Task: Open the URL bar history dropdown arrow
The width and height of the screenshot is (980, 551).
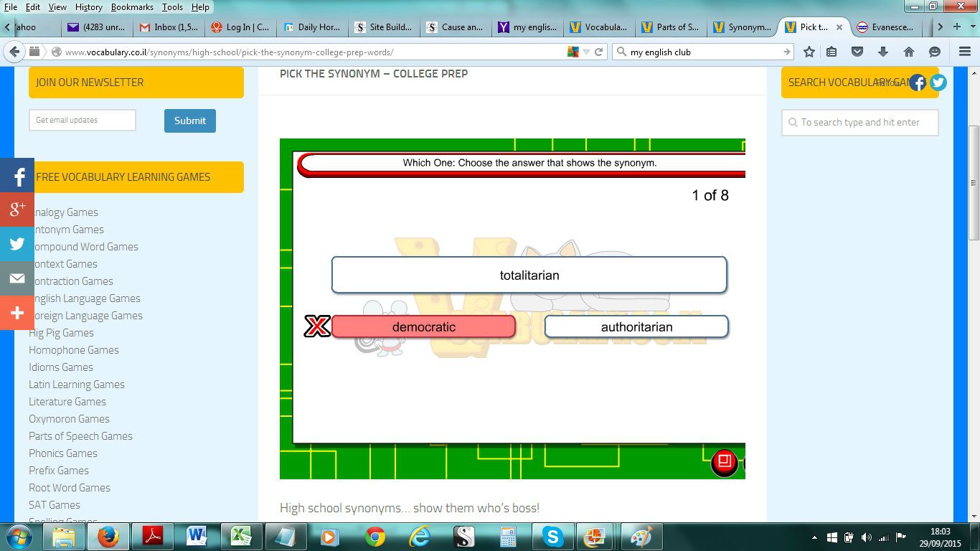Action: pos(586,52)
